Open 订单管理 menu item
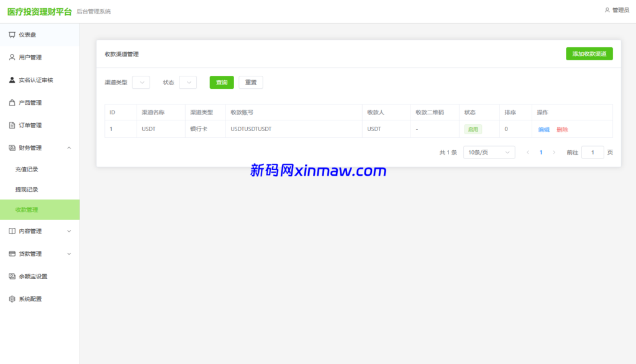The image size is (636, 364). 40,125
